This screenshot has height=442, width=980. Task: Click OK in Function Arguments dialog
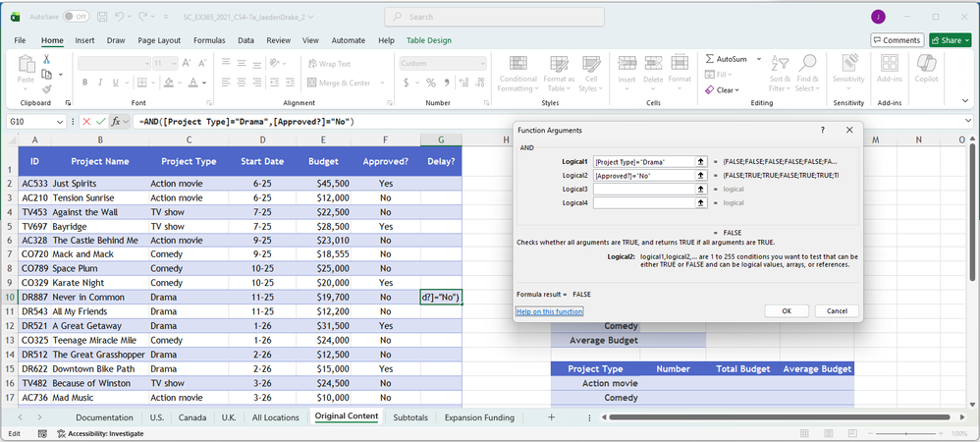pyautogui.click(x=787, y=311)
